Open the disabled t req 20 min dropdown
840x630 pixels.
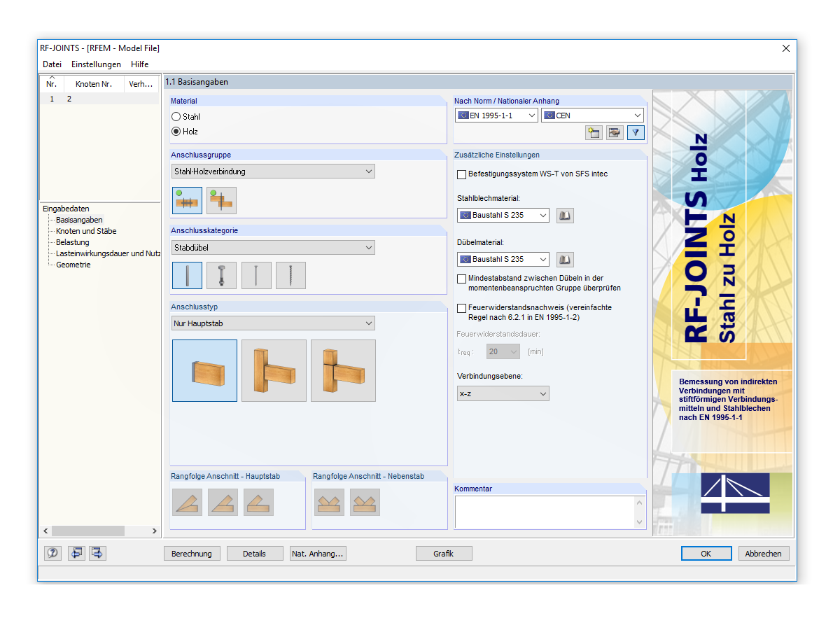(503, 352)
